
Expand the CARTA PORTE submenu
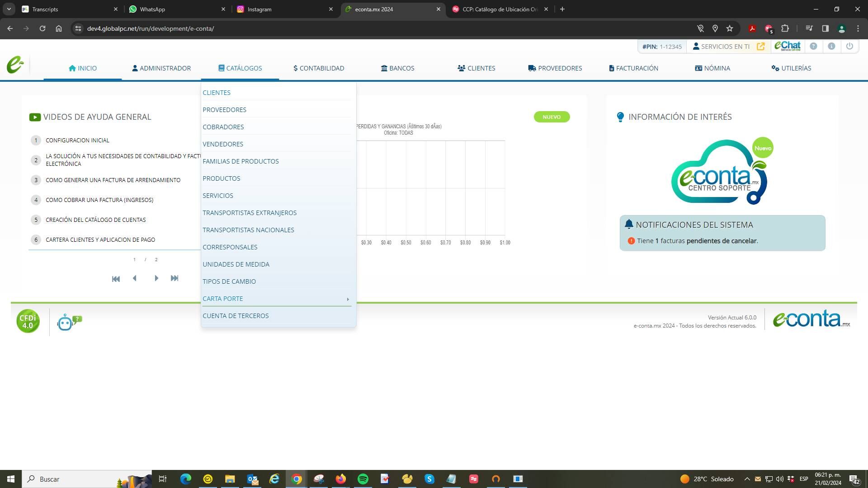(x=277, y=299)
